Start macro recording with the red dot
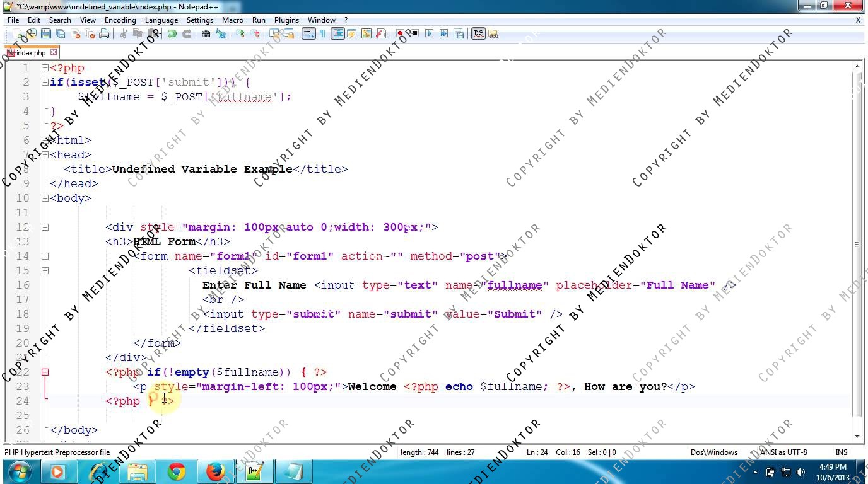Viewport: 868px width, 484px height. (400, 34)
